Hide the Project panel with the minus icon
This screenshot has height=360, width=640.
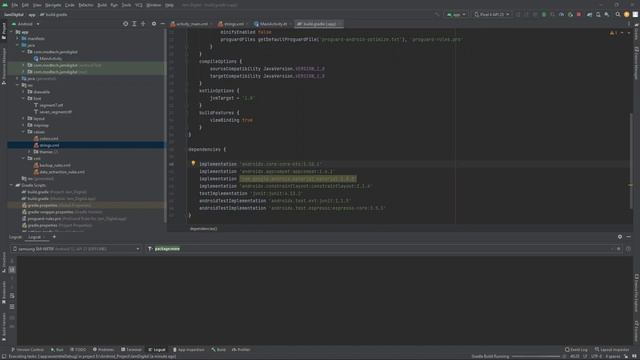(x=162, y=24)
